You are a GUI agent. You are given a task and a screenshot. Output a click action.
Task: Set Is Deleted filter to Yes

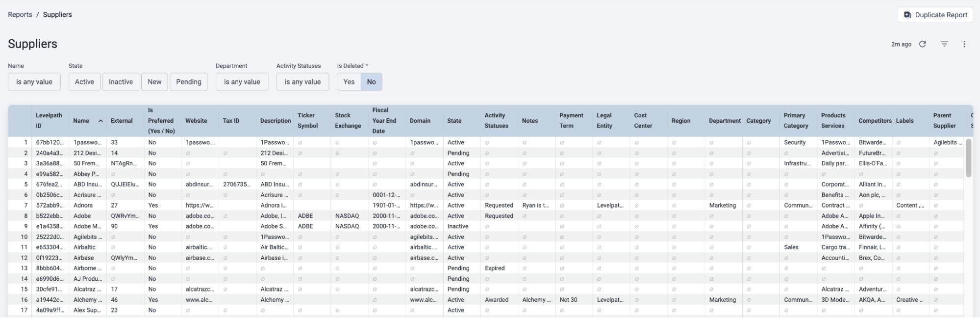[349, 82]
